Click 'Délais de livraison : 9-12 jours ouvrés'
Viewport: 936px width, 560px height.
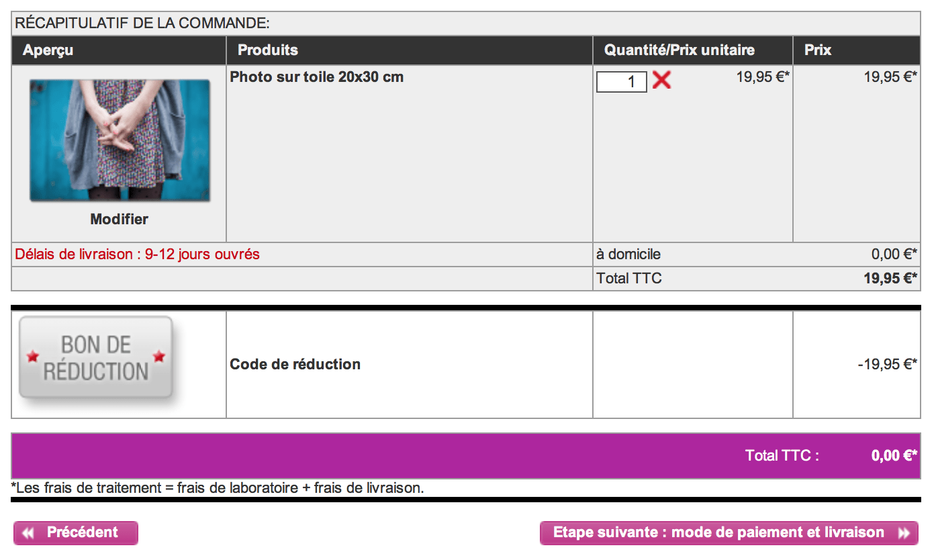tap(138, 254)
